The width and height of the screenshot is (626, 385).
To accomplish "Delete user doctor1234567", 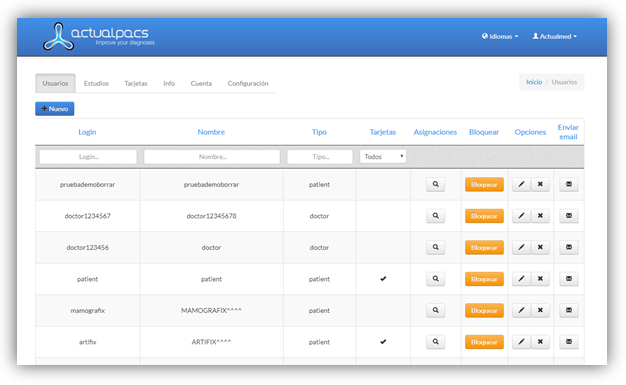I will pos(540,216).
